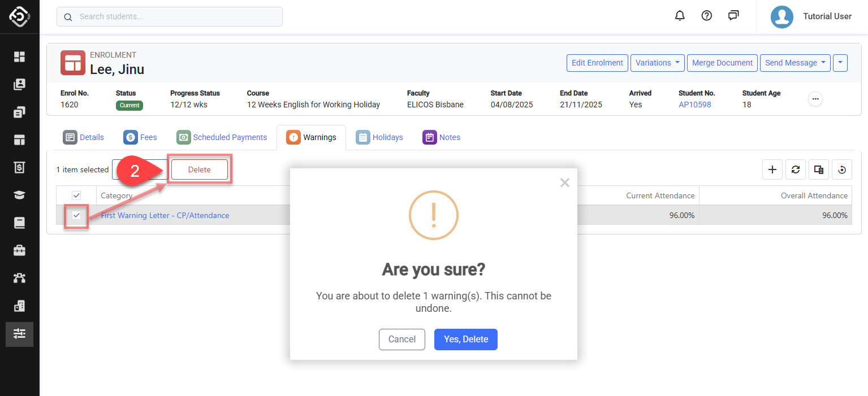The image size is (868, 396).
Task: Expand the extra actions caret button
Action: (840, 63)
